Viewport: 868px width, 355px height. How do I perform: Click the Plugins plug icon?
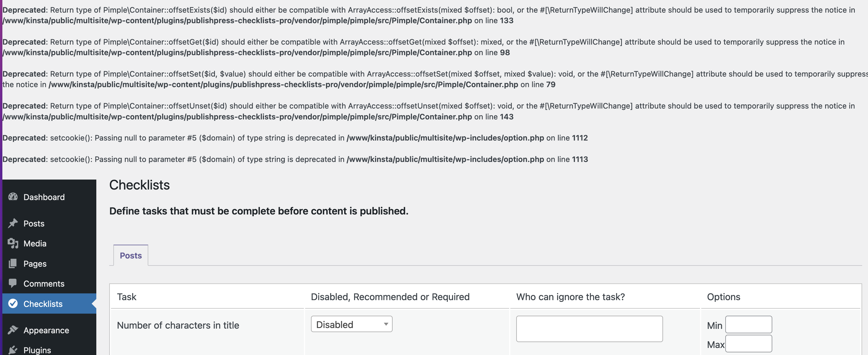click(13, 350)
